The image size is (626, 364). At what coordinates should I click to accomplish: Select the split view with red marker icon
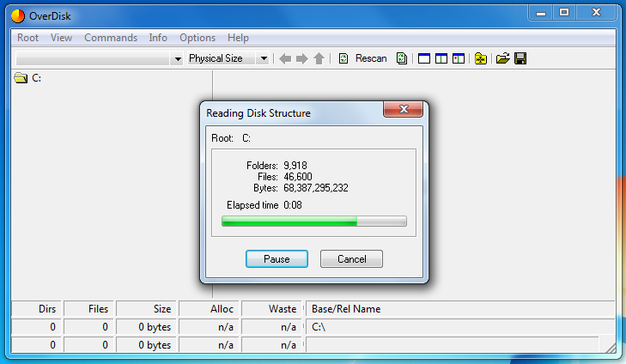459,58
